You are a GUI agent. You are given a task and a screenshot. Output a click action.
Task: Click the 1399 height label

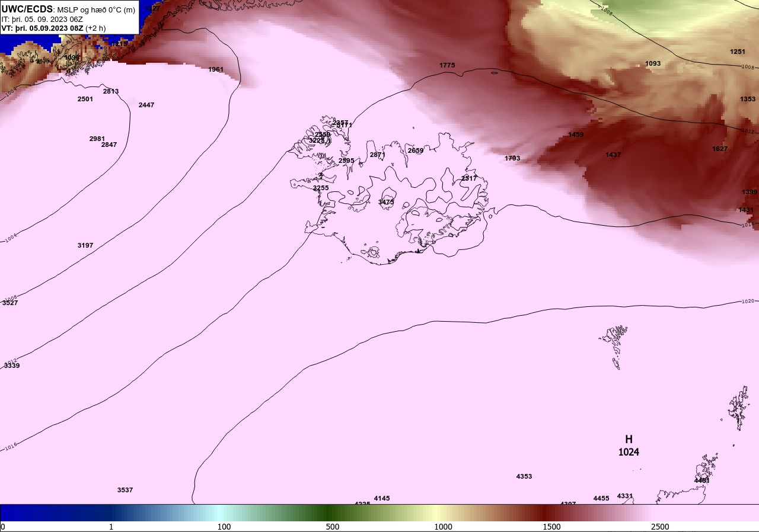[x=750, y=192]
